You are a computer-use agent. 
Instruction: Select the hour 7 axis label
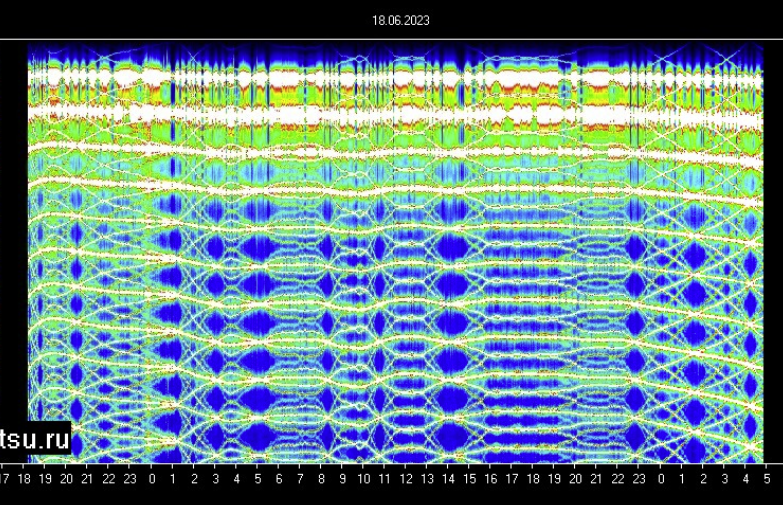pos(300,479)
